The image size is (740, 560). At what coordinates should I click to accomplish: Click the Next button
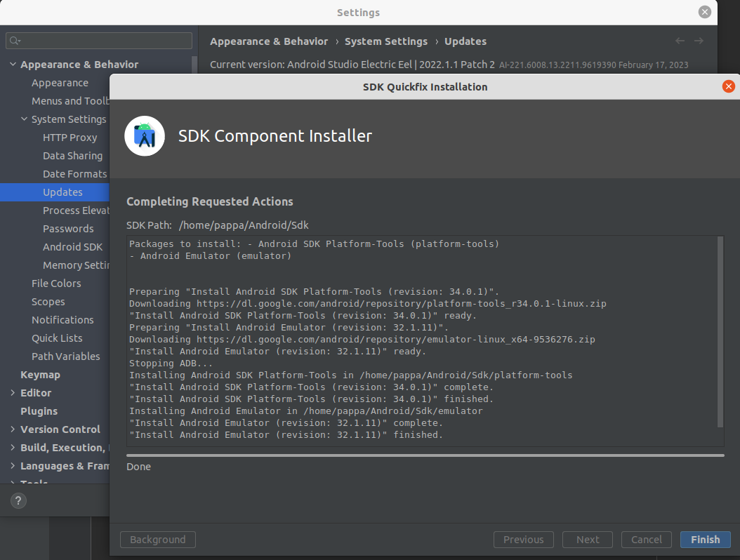[587, 539]
